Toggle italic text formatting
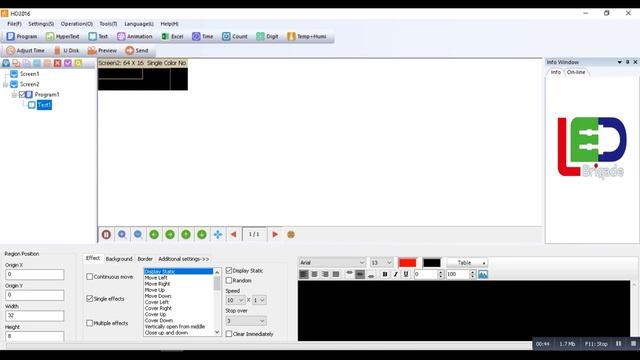Image resolution: width=640 pixels, height=360 pixels. (395, 274)
